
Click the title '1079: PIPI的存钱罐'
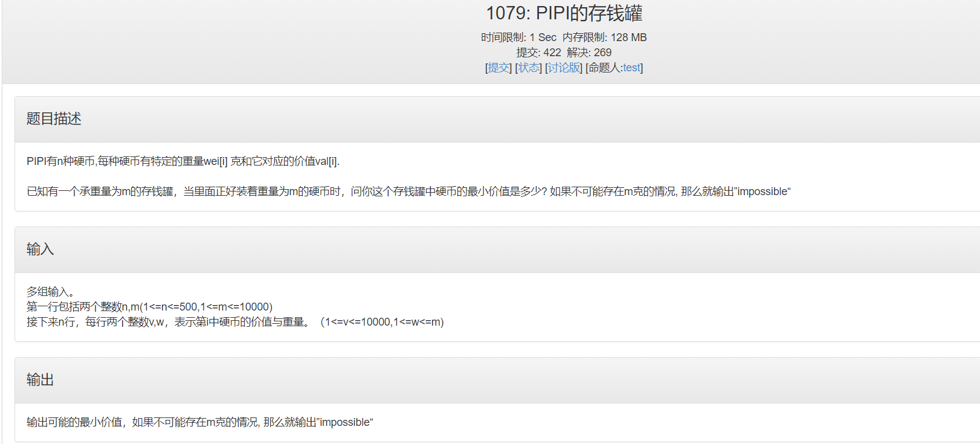pyautogui.click(x=564, y=13)
